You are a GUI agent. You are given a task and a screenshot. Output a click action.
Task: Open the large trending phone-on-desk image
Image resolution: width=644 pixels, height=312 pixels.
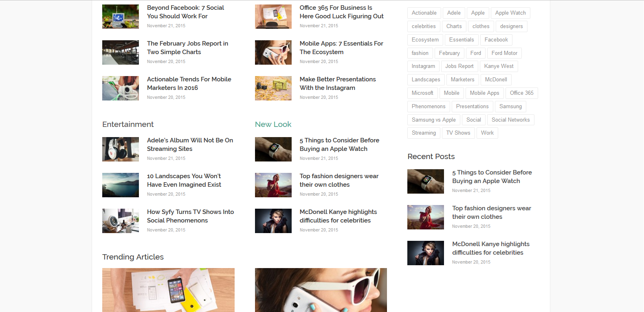(x=168, y=290)
